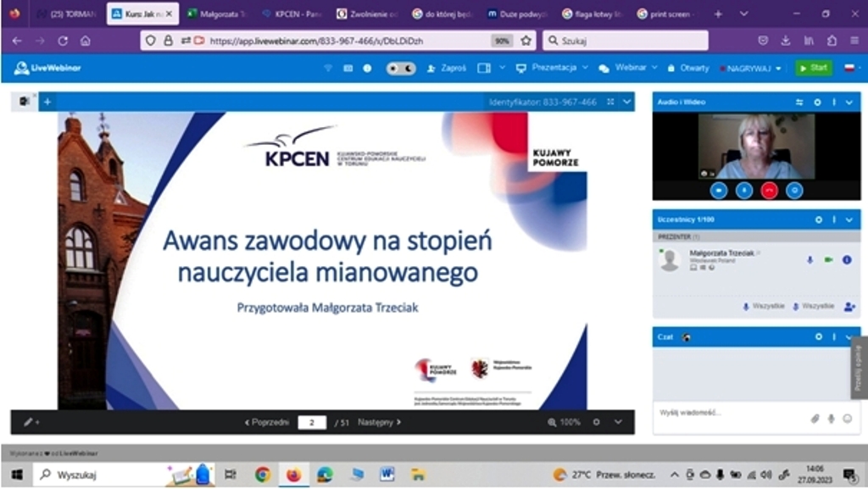The height and width of the screenshot is (489, 868).
Task: Open the layout panel icon
Action: [x=484, y=68]
